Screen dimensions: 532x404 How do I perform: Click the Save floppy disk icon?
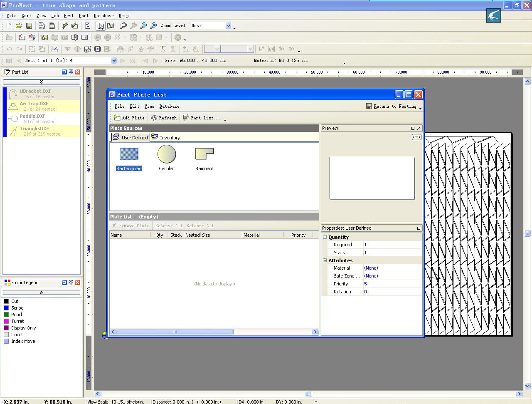[x=29, y=26]
